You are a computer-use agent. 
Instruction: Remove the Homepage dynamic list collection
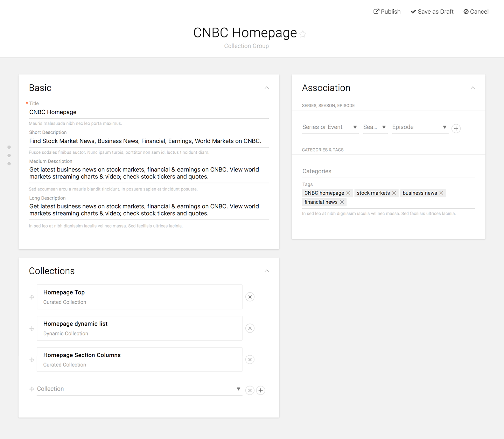click(250, 328)
